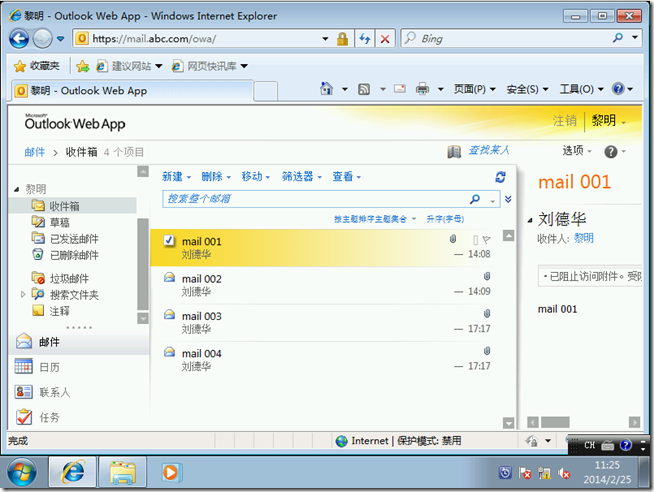Click the 升序(字母) sort order link
This screenshot has height=492, width=654.
(445, 219)
